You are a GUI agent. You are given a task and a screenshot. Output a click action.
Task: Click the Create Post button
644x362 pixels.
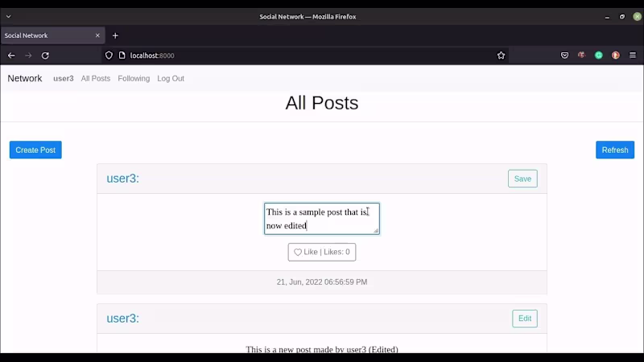35,150
